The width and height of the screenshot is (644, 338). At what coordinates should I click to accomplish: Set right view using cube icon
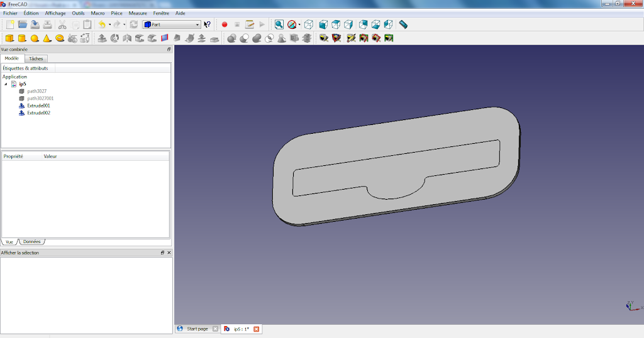(x=348, y=25)
